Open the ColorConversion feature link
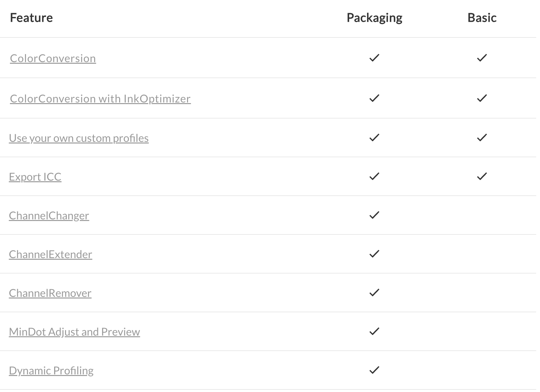 [x=53, y=58]
